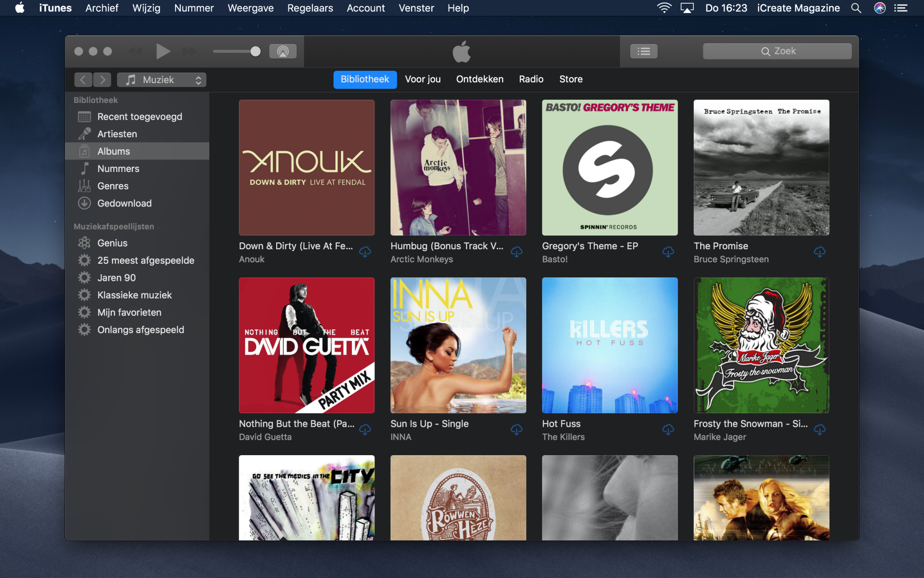924x578 pixels.
Task: Download the Hot Fuss album from iCloud
Action: [668, 429]
